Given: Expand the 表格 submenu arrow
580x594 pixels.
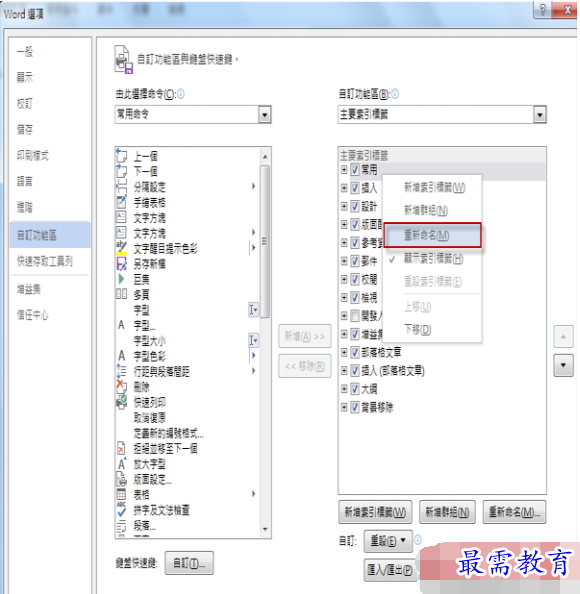Looking at the screenshot, I should pyautogui.click(x=253, y=494).
